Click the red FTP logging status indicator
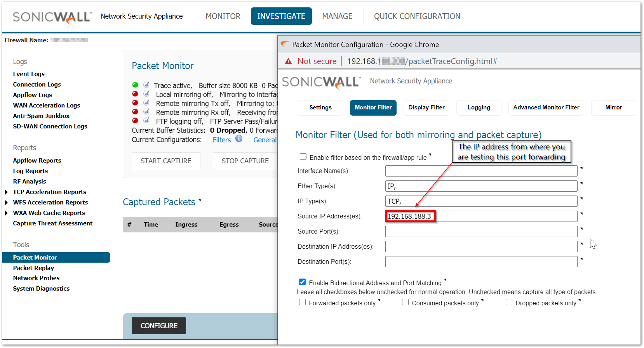The height and width of the screenshot is (348, 644). tap(135, 121)
